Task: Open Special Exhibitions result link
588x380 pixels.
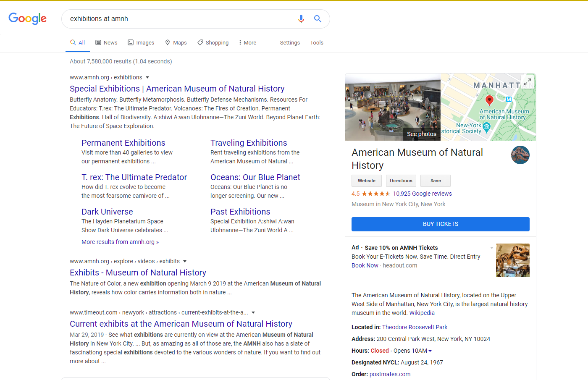Action: coord(177,89)
